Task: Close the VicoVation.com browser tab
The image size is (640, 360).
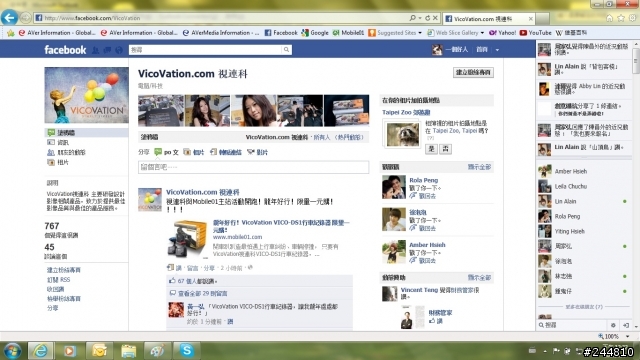Action: pyautogui.click(x=531, y=19)
